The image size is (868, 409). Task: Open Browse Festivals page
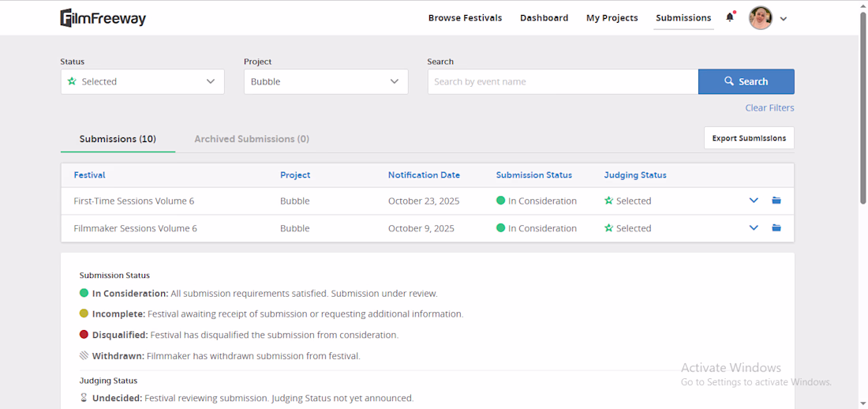(465, 17)
